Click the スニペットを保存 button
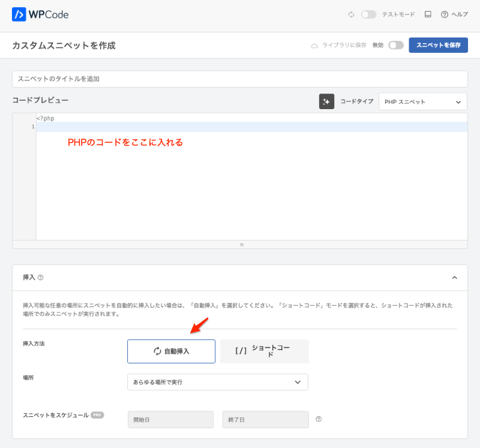Viewport: 480px width, 448px height. tap(438, 45)
